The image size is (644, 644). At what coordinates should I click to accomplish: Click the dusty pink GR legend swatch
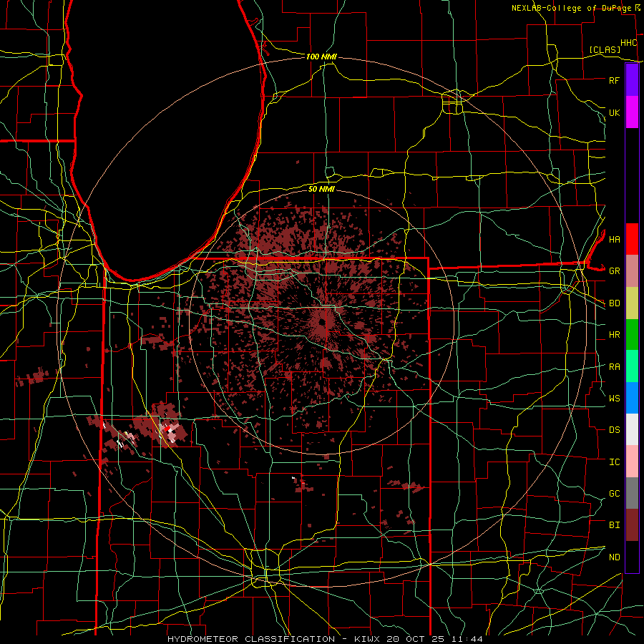(x=632, y=271)
